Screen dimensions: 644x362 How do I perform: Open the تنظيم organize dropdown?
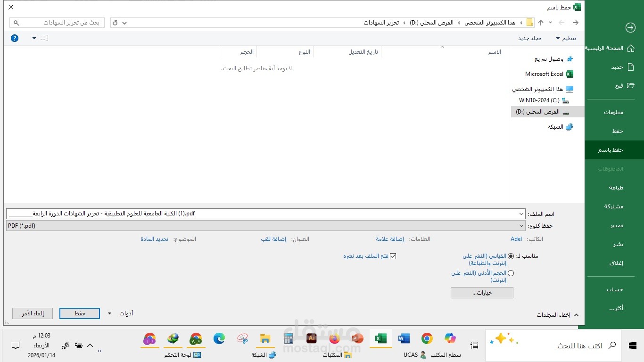click(x=566, y=38)
